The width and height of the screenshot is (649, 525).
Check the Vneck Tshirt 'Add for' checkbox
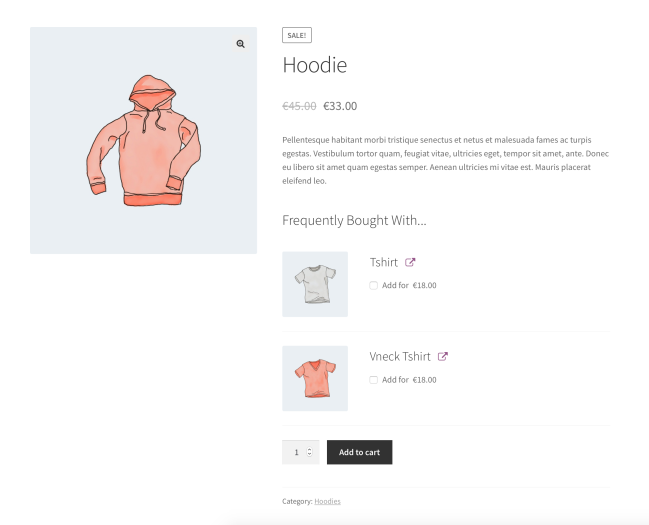[x=374, y=380]
